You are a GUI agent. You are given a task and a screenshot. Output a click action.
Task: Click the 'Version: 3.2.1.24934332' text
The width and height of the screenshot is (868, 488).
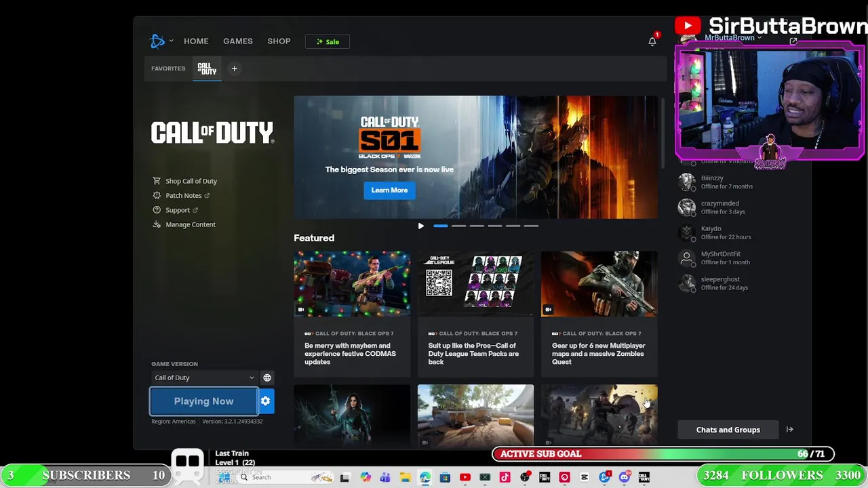(232, 422)
